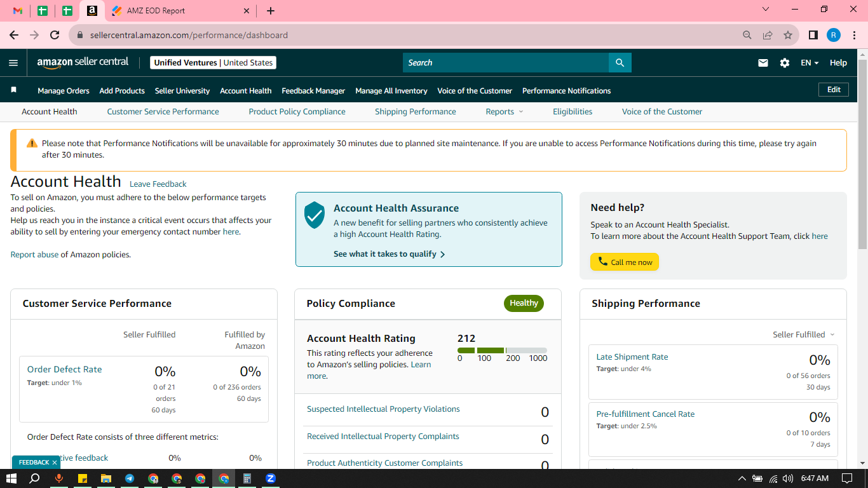The height and width of the screenshot is (488, 868).
Task: Open Telegram from the taskbar
Action: pos(130,478)
